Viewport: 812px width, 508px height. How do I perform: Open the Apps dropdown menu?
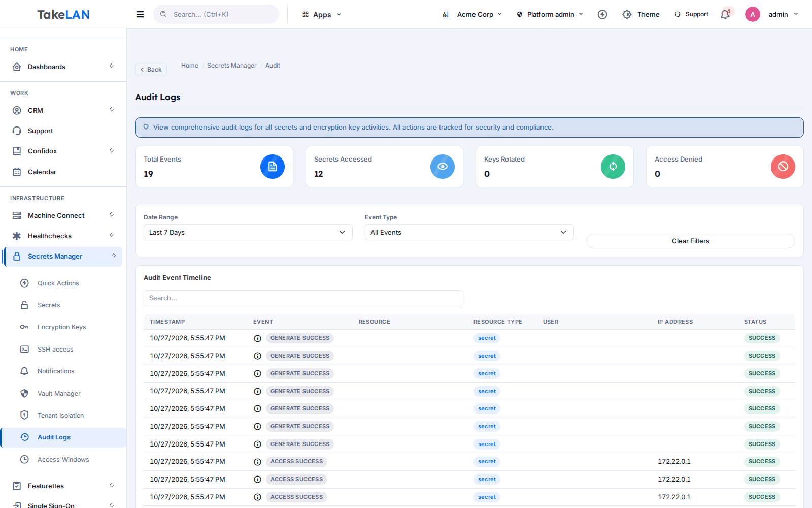[322, 14]
